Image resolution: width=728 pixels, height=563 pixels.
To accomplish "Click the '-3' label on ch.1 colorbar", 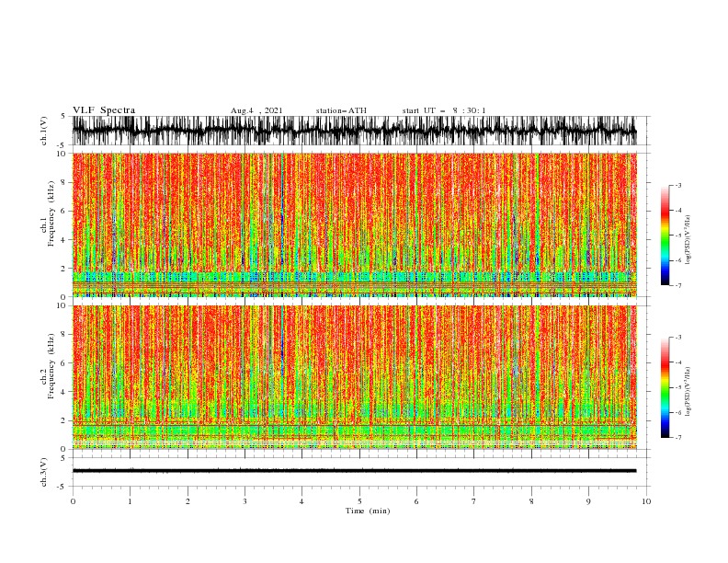I will (x=677, y=185).
